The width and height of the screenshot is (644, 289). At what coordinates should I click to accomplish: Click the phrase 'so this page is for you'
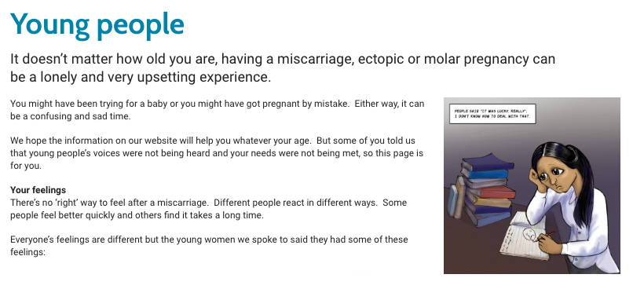pos(217,160)
